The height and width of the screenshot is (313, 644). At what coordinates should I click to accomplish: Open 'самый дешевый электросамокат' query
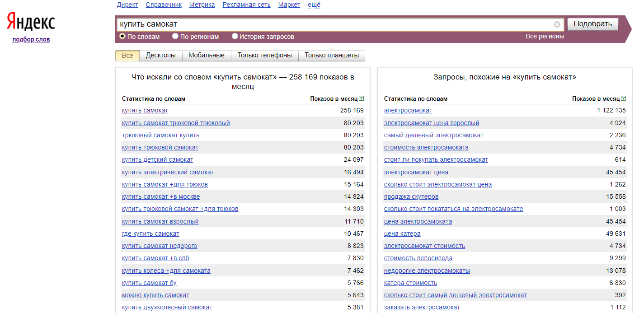tap(434, 135)
